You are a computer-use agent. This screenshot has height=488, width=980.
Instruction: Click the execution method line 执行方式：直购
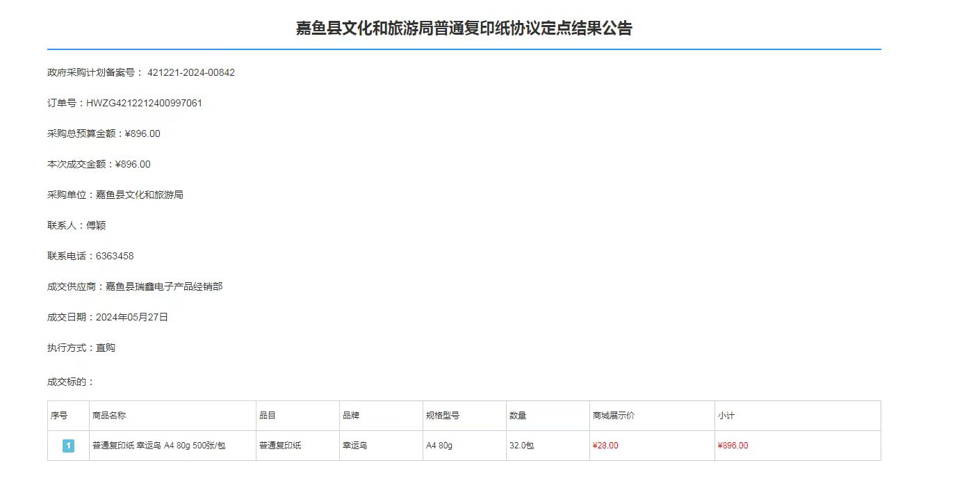[x=81, y=348]
